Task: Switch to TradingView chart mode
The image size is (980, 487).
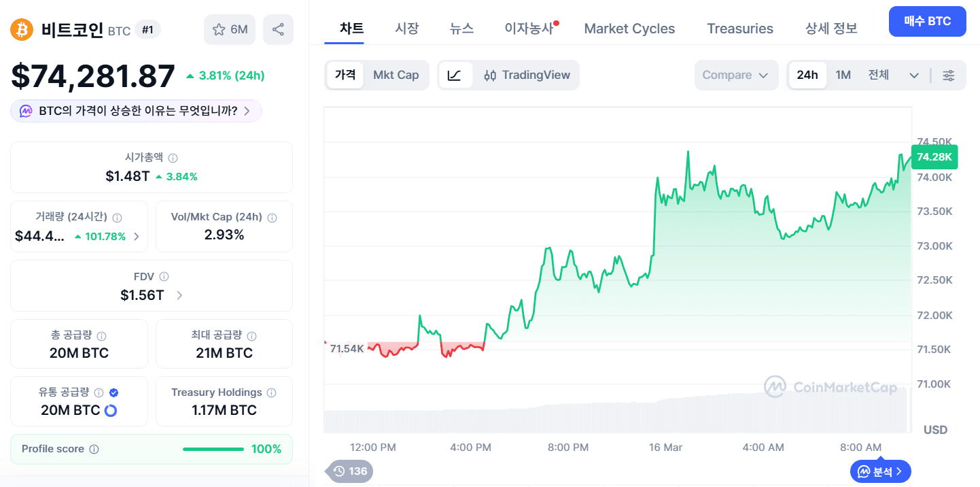Action: pyautogui.click(x=527, y=75)
